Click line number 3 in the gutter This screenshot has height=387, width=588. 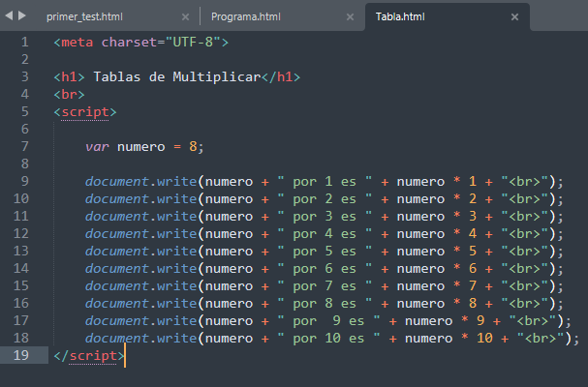[x=25, y=76]
